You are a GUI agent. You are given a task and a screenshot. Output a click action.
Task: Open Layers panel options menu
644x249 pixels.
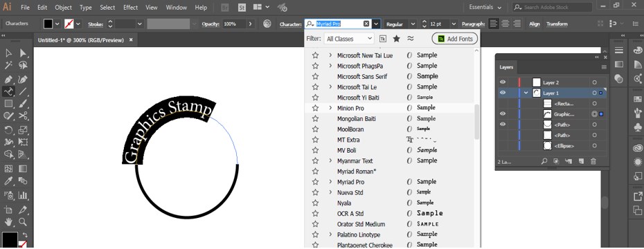click(604, 67)
